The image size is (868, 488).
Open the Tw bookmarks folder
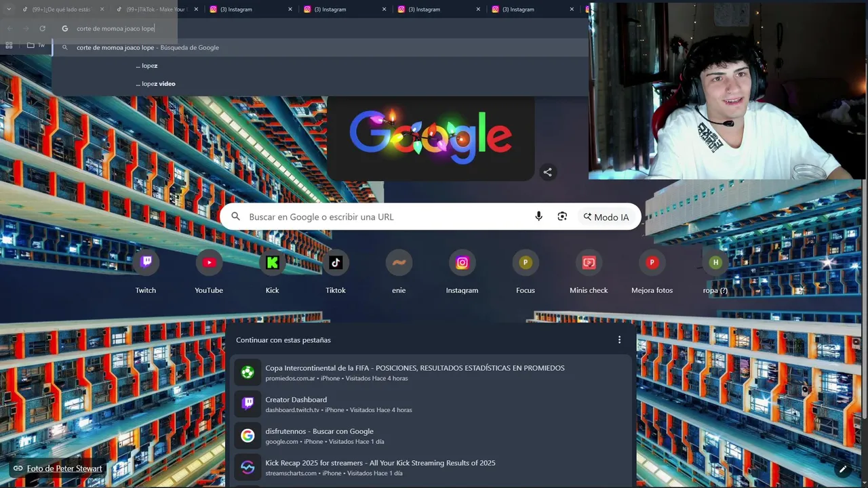pyautogui.click(x=36, y=45)
